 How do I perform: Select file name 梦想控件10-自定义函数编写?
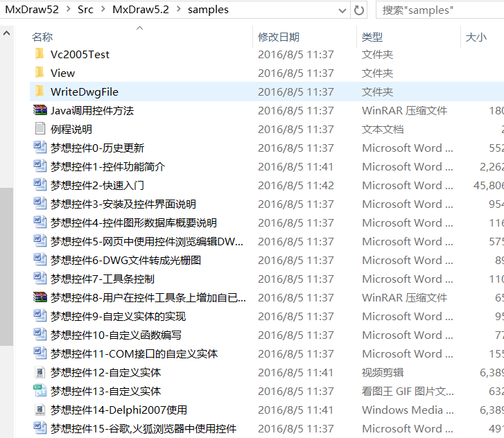[x=116, y=335]
